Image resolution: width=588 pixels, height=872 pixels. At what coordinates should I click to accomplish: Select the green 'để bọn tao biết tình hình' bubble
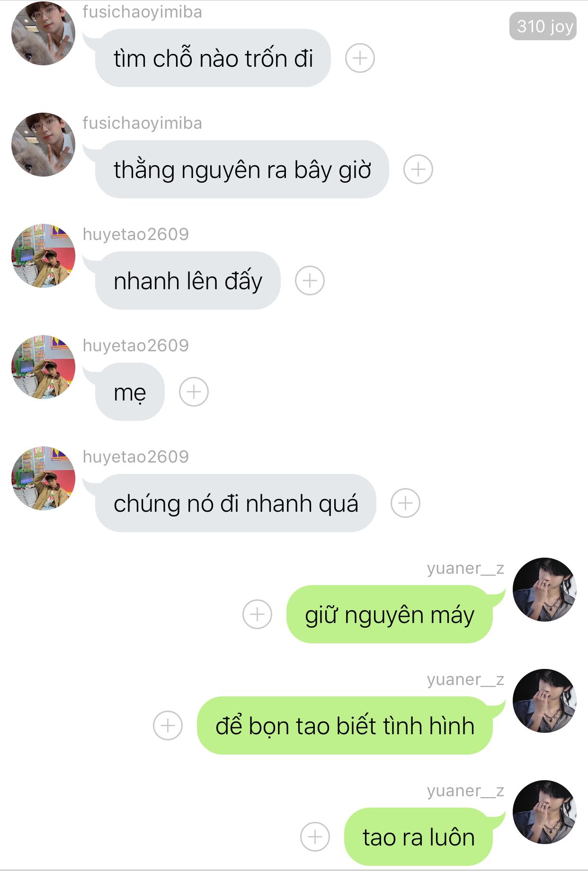pyautogui.click(x=345, y=726)
